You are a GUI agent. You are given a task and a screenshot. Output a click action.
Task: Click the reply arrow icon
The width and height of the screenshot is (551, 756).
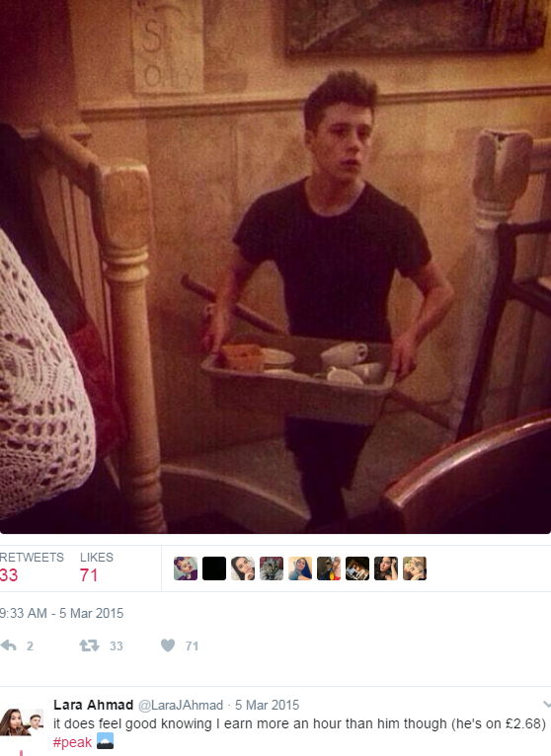(8, 645)
